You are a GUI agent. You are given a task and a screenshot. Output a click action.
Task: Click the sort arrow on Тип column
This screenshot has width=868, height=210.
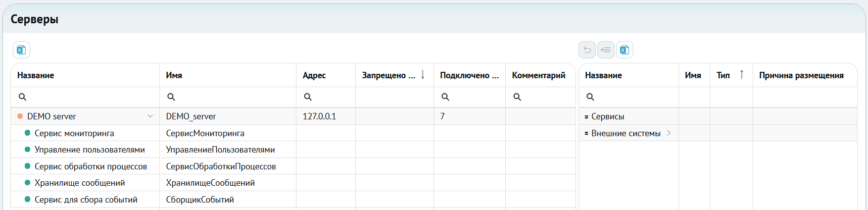pyautogui.click(x=741, y=75)
